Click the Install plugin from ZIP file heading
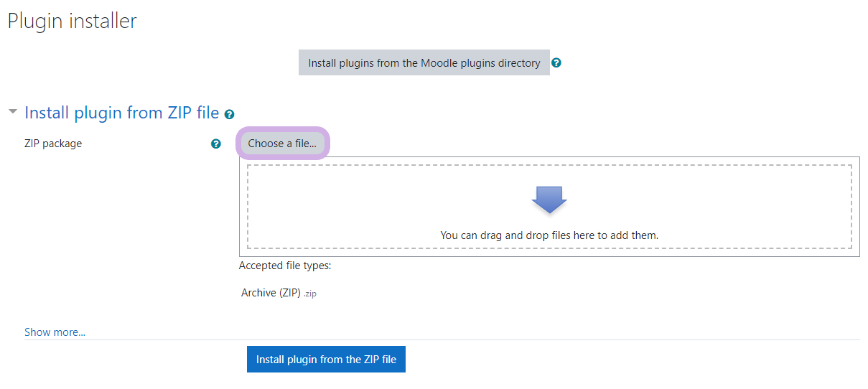The width and height of the screenshot is (868, 389). click(x=121, y=113)
